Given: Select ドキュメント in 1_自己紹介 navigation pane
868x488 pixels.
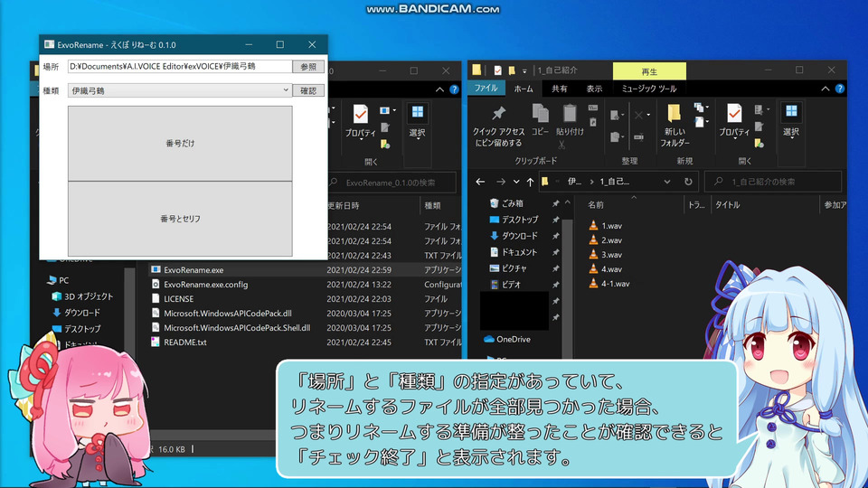Looking at the screenshot, I should pyautogui.click(x=514, y=252).
